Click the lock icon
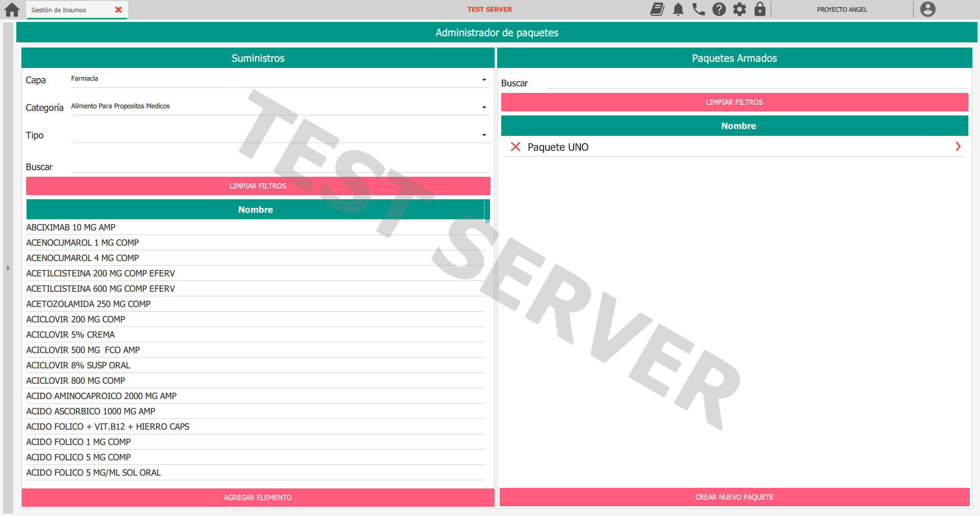This screenshot has width=980, height=516. [x=759, y=9]
